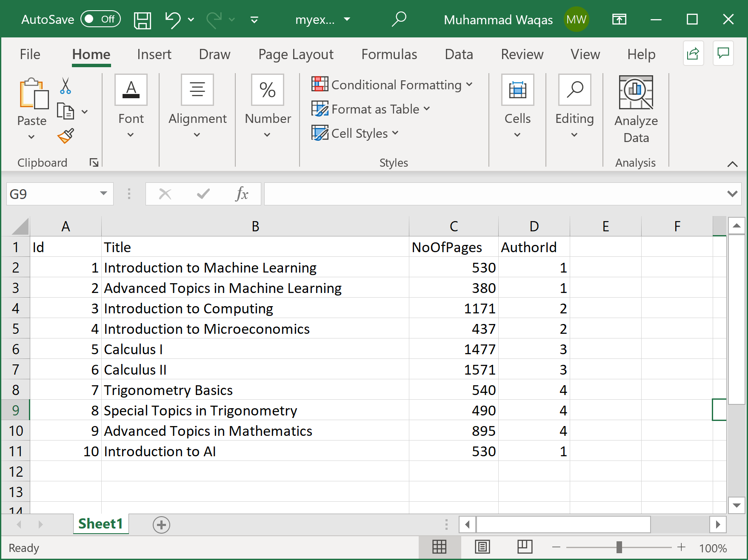This screenshot has width=748, height=560.
Task: Click the formula bar input
Action: coord(494,194)
